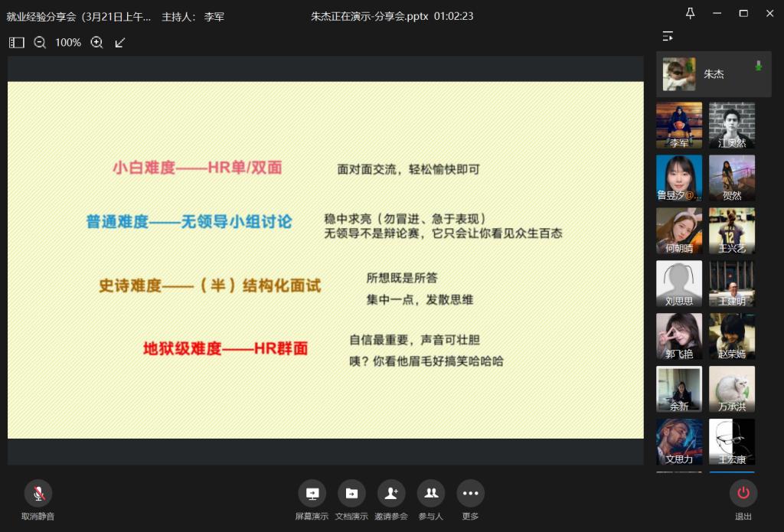Pin the meeting window on top
This screenshot has width=784, height=532.
coord(690,14)
